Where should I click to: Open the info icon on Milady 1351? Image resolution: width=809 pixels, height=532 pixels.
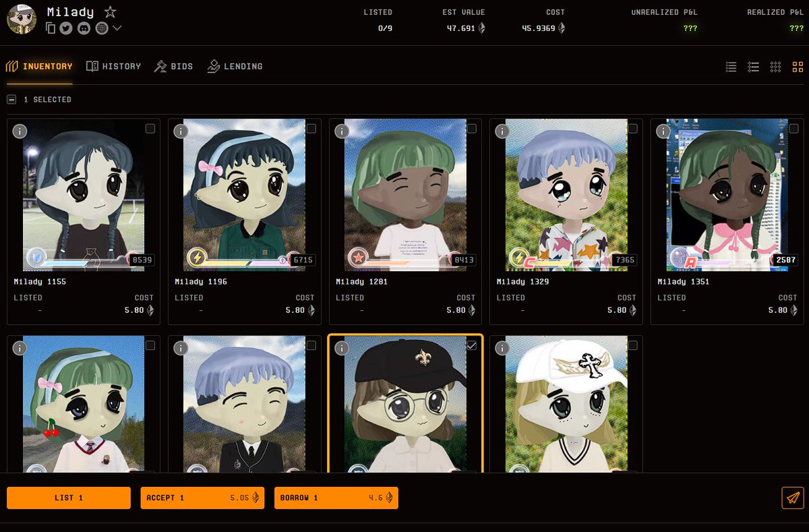point(663,131)
